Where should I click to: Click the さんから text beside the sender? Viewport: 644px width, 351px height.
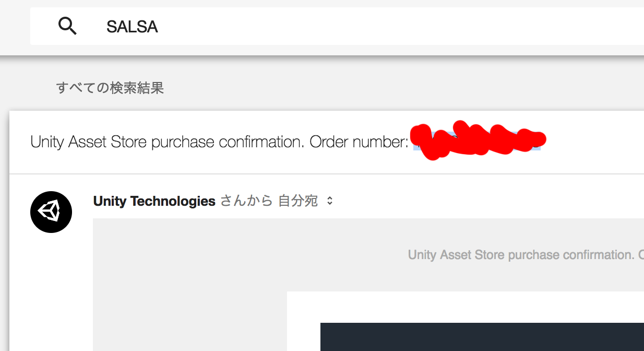tap(246, 201)
